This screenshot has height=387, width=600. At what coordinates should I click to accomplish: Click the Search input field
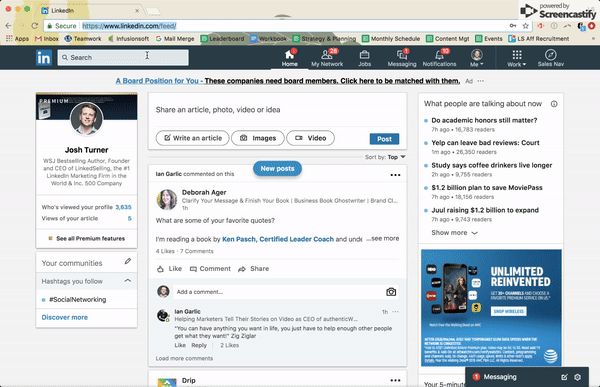pyautogui.click(x=123, y=57)
